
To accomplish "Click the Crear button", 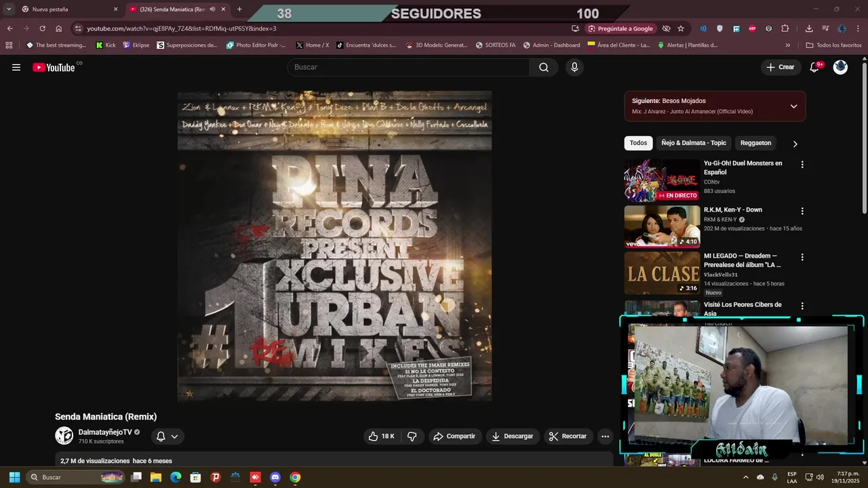I will [781, 67].
